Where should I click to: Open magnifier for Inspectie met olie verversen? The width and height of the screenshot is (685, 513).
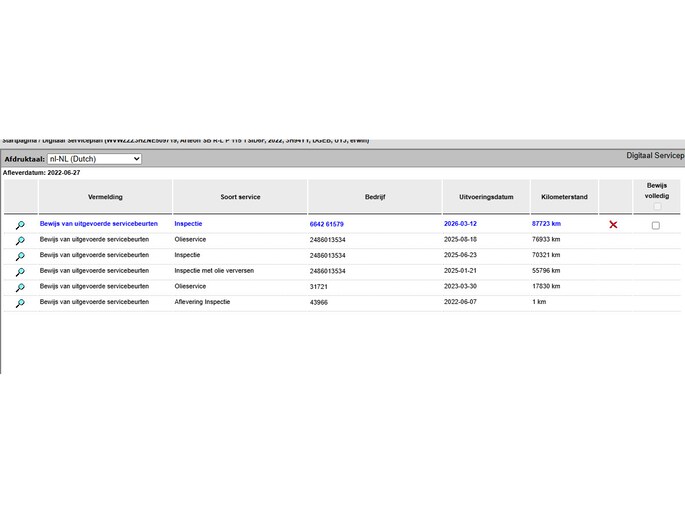[19, 272]
